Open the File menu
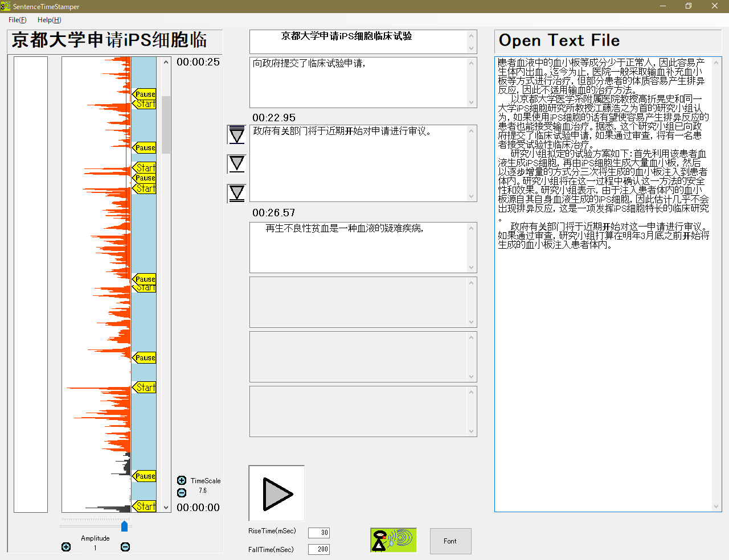This screenshot has height=560, width=729. 17,19
